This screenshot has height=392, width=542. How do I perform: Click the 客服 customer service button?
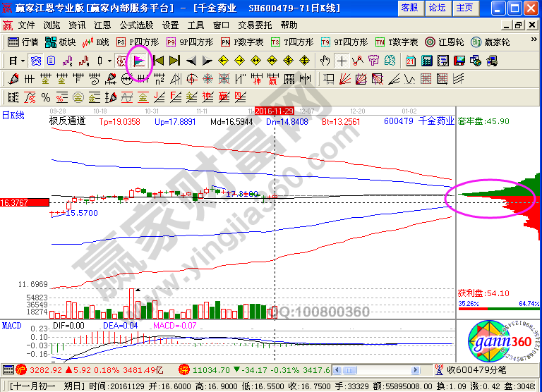pos(409,8)
